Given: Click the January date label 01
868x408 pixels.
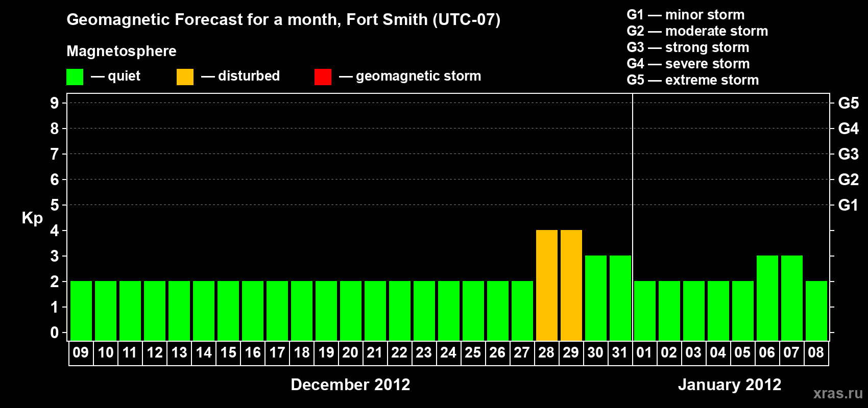Looking at the screenshot, I should tap(644, 352).
